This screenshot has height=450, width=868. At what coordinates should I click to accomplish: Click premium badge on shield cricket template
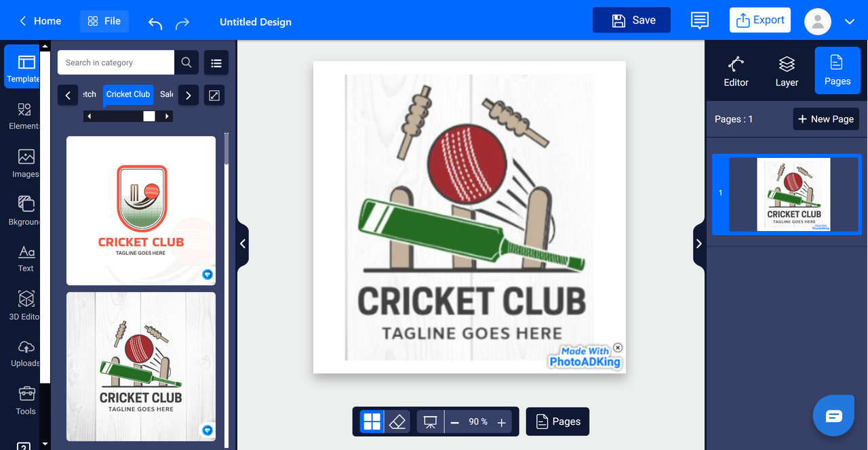click(x=208, y=274)
